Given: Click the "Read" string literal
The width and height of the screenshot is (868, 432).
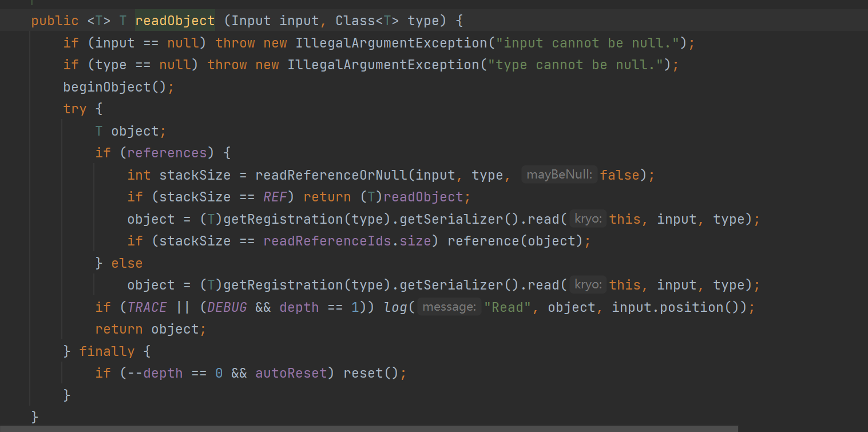Looking at the screenshot, I should [508, 307].
